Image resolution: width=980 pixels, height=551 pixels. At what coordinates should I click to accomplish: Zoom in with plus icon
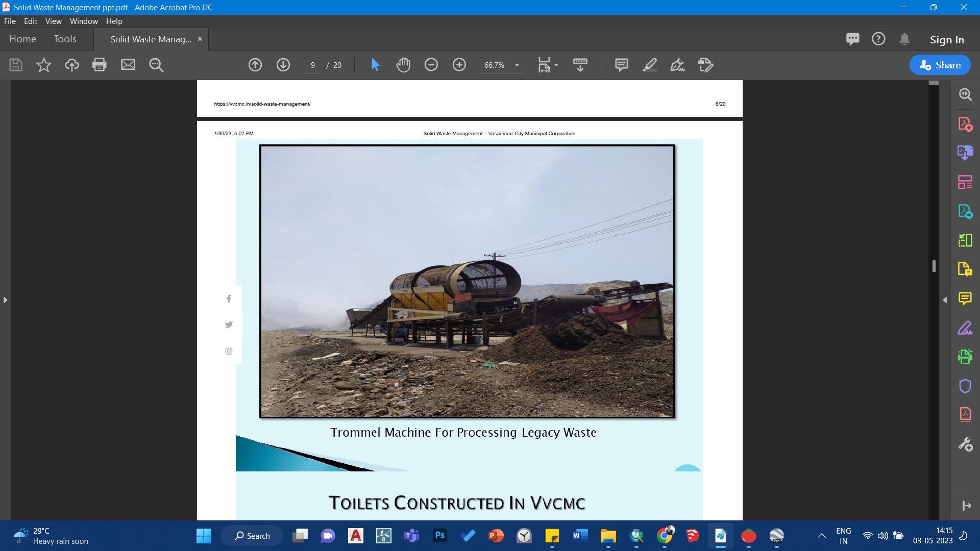(459, 65)
